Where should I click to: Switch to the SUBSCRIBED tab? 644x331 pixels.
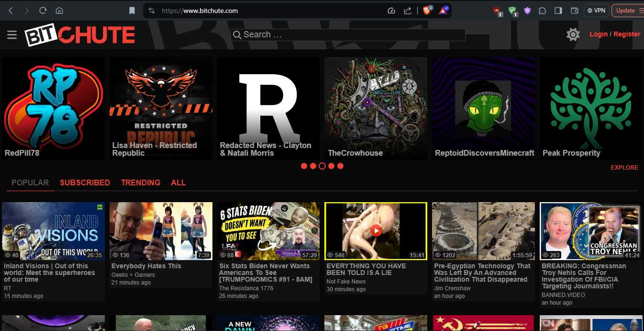(x=85, y=183)
